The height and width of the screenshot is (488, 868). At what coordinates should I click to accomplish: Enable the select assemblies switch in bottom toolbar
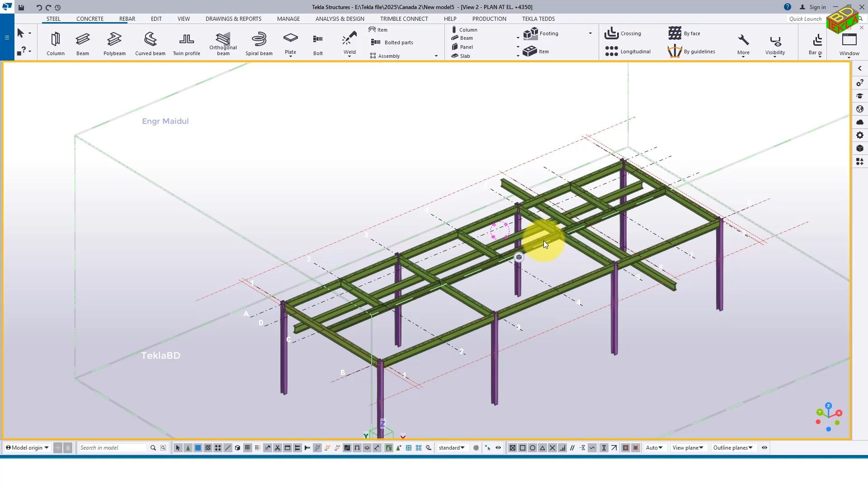pos(188,448)
